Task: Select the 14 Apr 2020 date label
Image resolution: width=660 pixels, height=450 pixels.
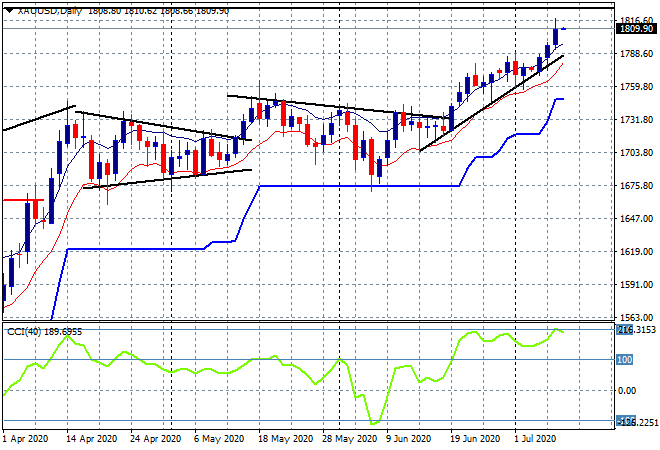Action: click(x=92, y=439)
